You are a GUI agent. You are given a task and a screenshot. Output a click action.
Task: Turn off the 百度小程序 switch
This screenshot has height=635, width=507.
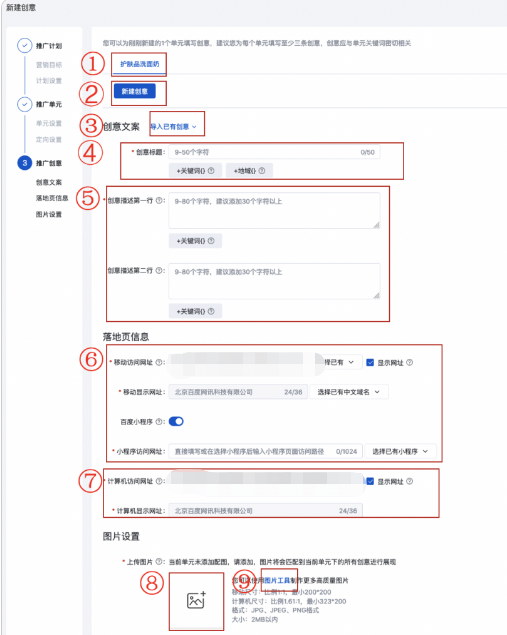(x=176, y=422)
